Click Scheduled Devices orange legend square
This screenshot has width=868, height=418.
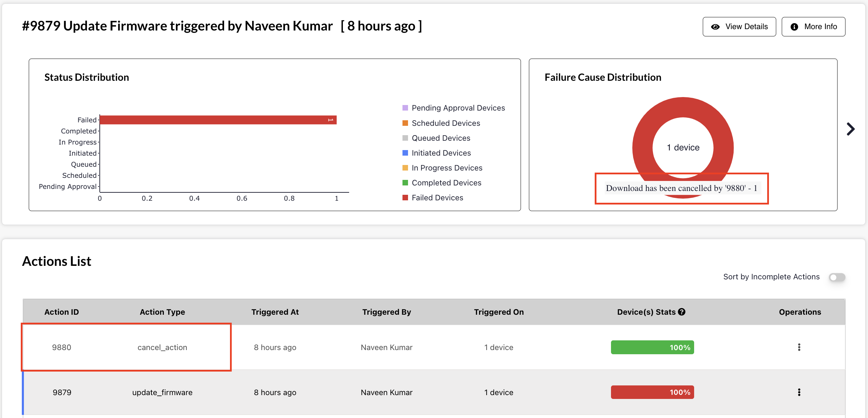(x=405, y=123)
